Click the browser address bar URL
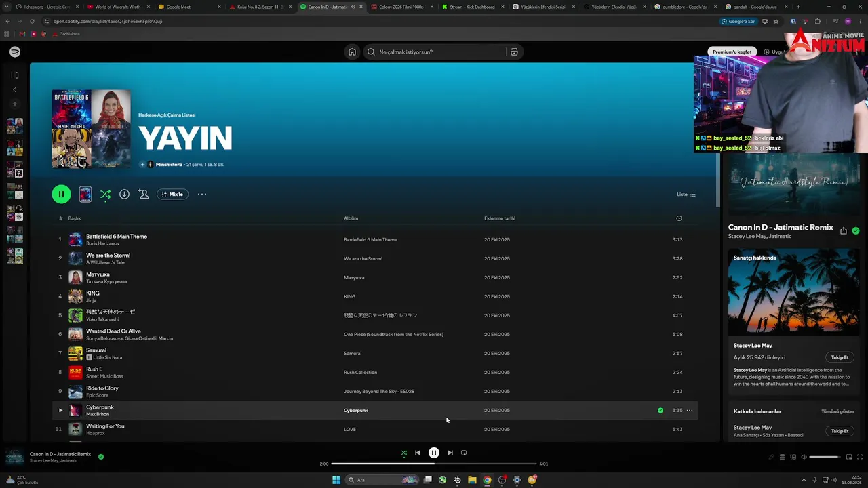Viewport: 868px width, 488px height. point(108,21)
